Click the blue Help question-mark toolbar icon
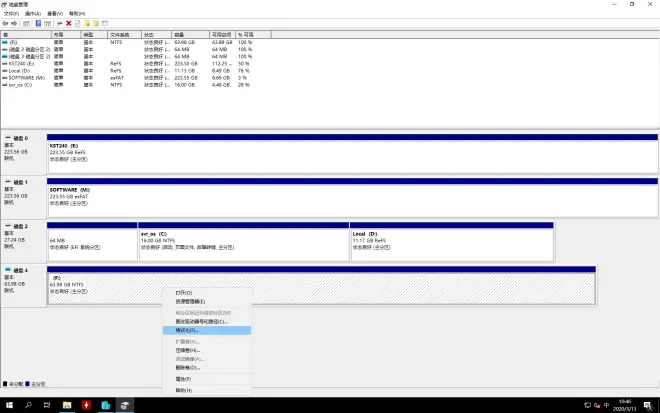The image size is (660, 413). click(x=38, y=24)
